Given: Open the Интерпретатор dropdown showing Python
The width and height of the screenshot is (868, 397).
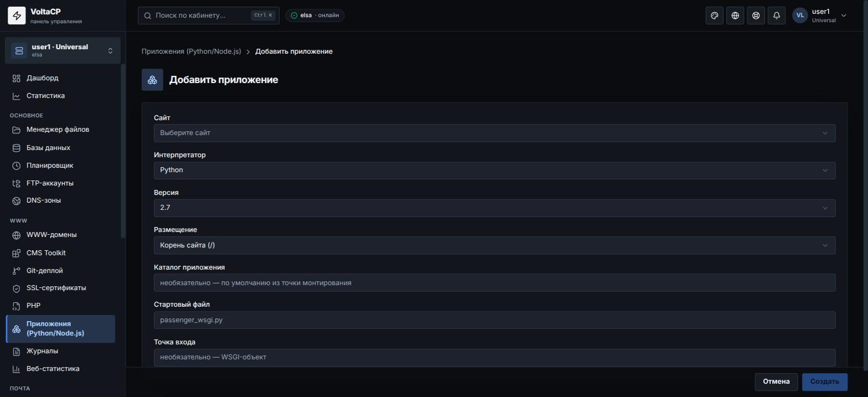Looking at the screenshot, I should [x=494, y=170].
